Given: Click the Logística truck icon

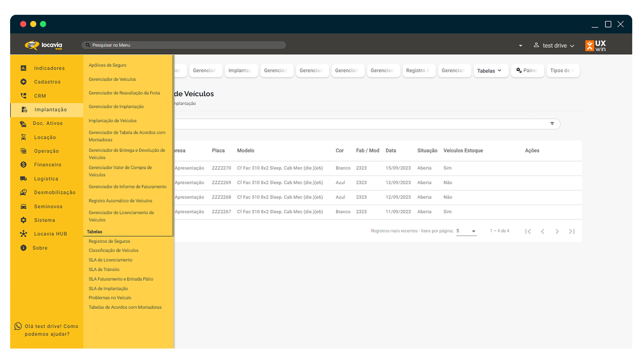Looking at the screenshot, I should coord(23,179).
